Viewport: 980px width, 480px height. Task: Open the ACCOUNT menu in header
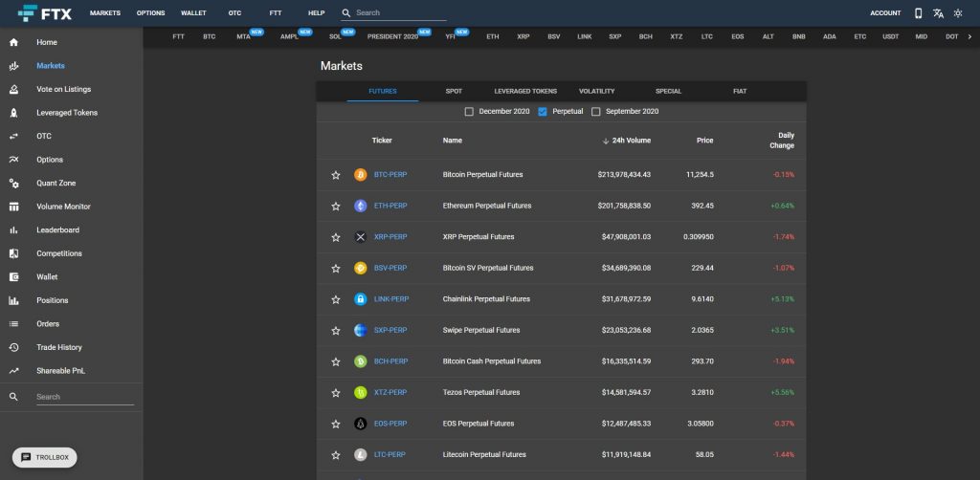[885, 13]
